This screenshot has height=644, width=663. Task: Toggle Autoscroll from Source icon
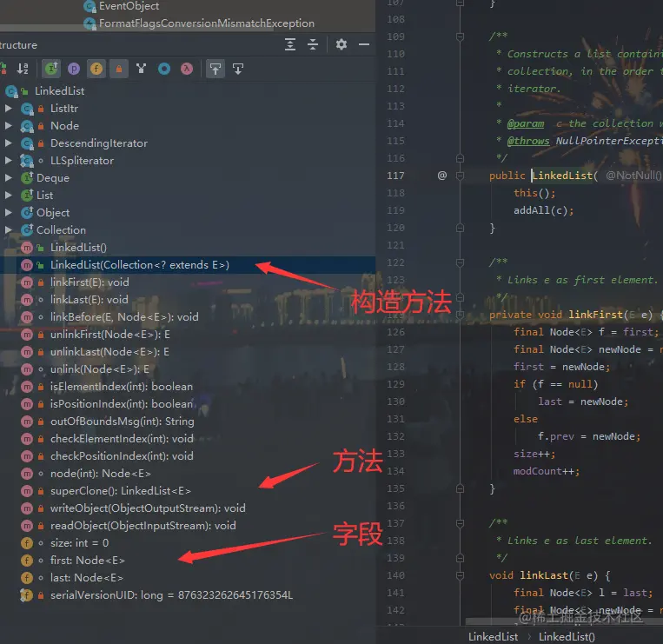(238, 69)
